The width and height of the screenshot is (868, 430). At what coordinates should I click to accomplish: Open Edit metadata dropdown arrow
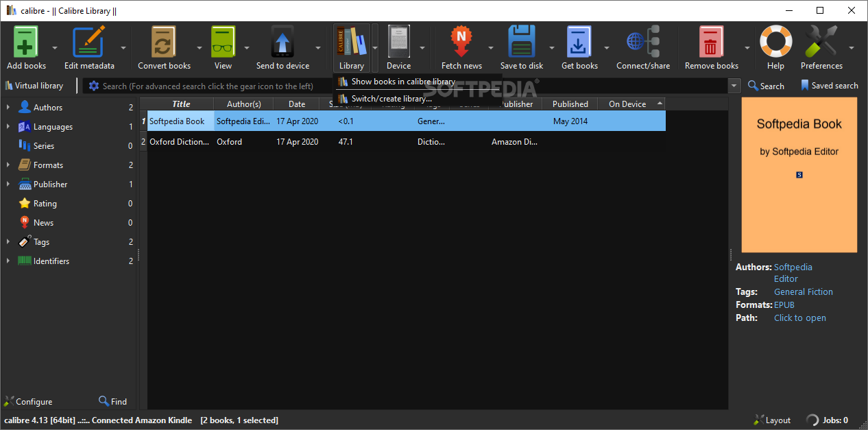(x=123, y=48)
